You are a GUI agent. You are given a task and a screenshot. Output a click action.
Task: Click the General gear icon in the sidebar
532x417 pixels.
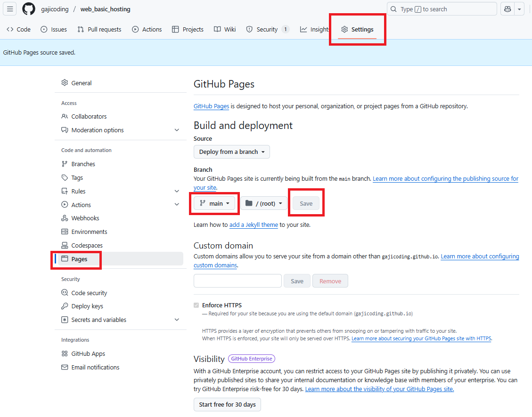[65, 83]
